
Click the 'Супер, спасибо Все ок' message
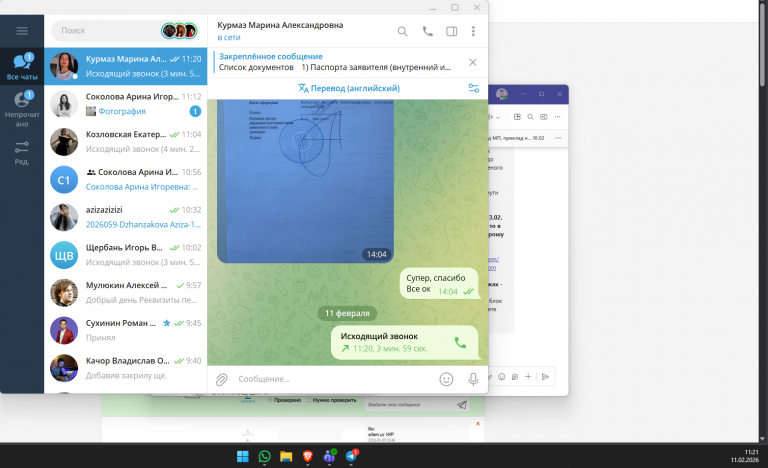pyautogui.click(x=439, y=284)
